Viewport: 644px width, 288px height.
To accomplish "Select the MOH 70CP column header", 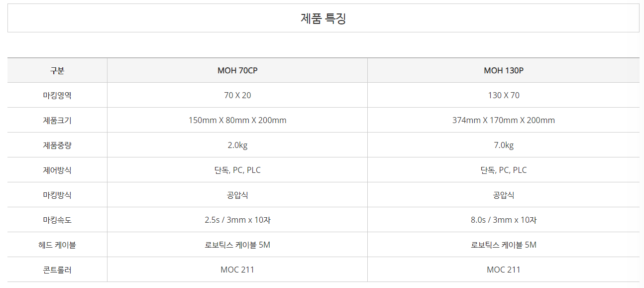I will tap(237, 71).
